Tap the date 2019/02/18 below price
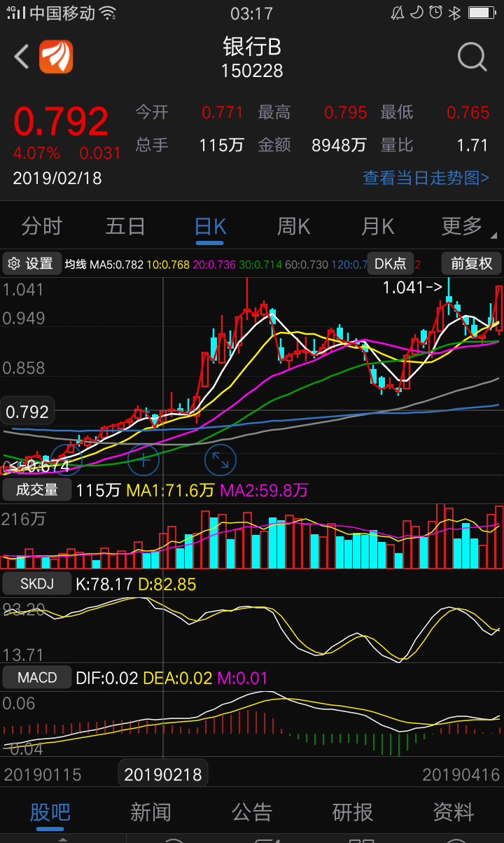 coord(57,179)
